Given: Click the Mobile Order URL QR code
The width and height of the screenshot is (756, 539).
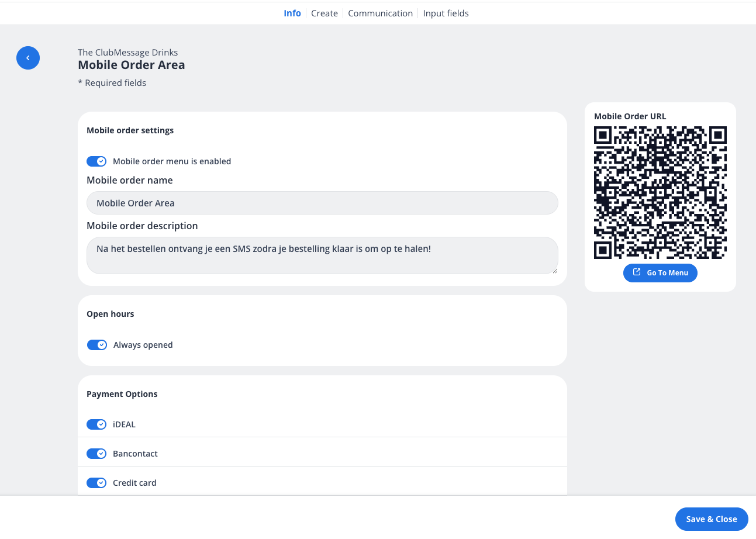Looking at the screenshot, I should (660, 192).
